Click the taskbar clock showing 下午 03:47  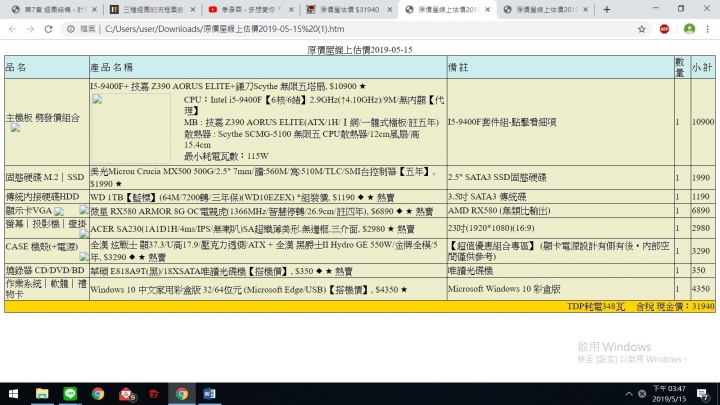click(x=669, y=394)
